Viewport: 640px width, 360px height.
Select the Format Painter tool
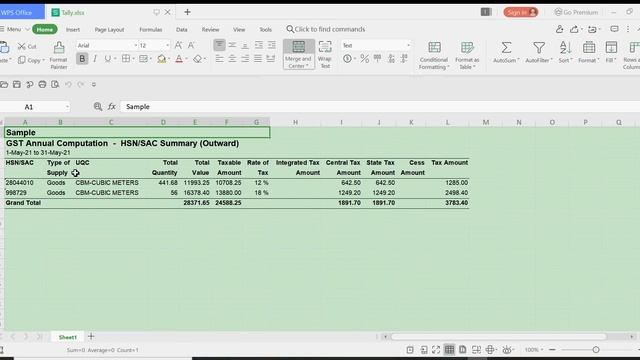pos(59,55)
